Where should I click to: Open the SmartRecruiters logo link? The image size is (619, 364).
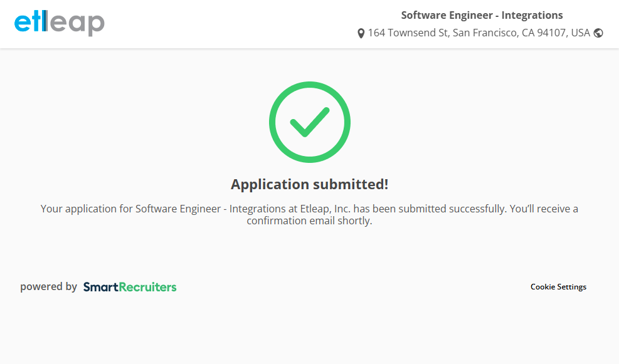point(130,287)
